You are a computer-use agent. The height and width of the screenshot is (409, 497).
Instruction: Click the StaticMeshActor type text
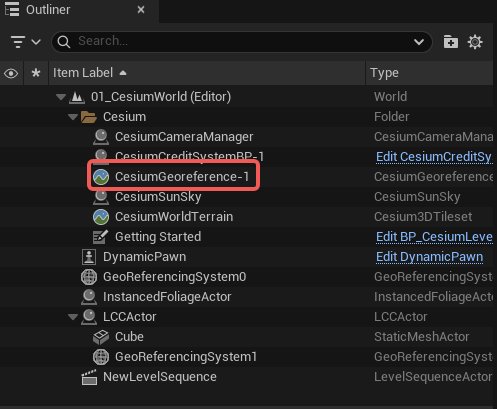click(421, 337)
